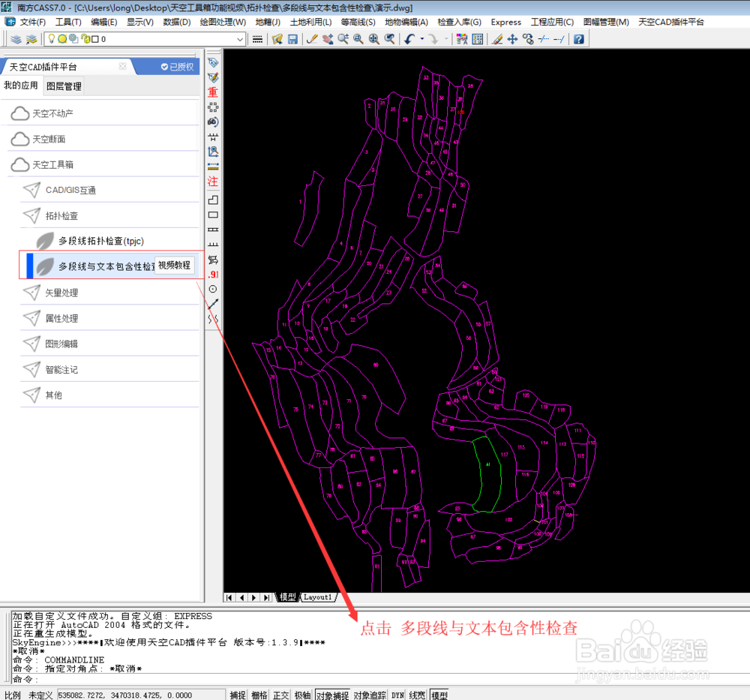750x700 pixels.
Task: Toggle 正交 ortho mode in status bar
Action: click(x=281, y=695)
